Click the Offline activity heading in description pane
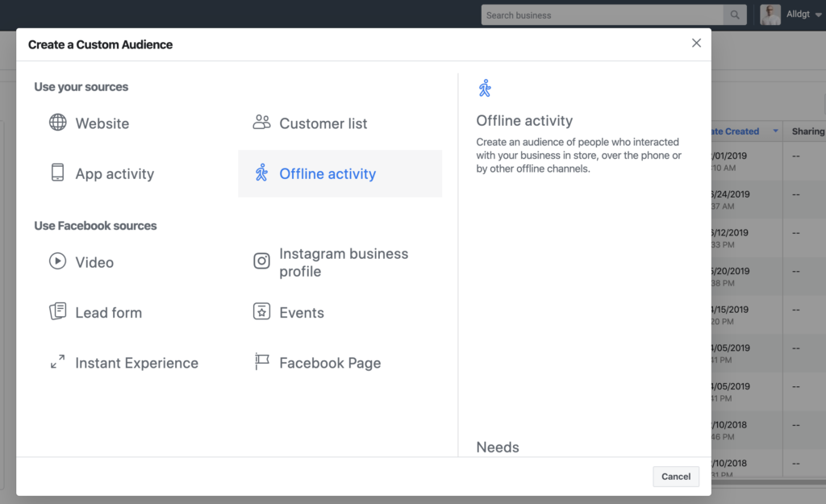826x504 pixels. point(524,121)
